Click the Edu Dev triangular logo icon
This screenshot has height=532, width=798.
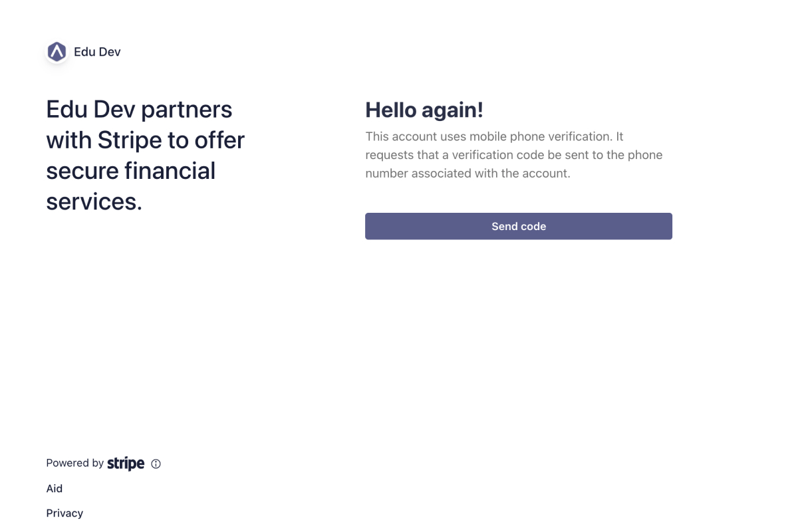pos(57,52)
